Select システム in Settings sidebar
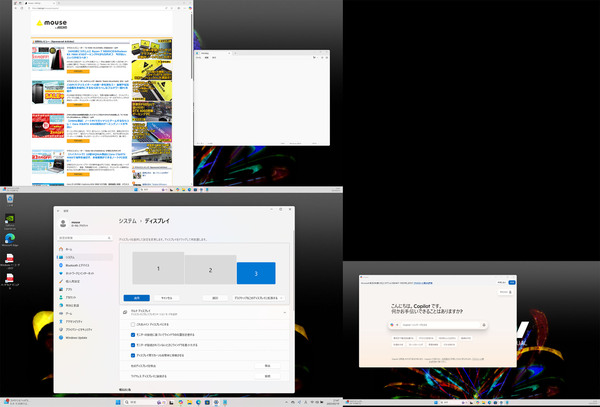The height and width of the screenshot is (407, 600). [84, 257]
